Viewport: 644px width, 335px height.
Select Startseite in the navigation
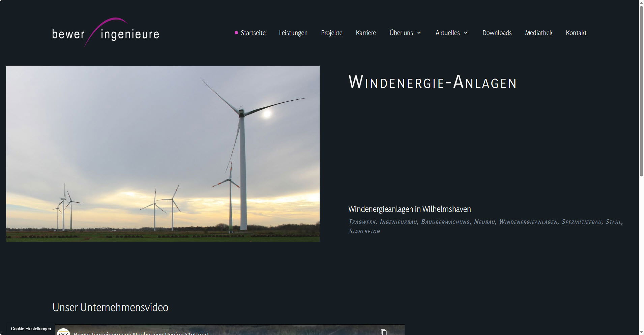tap(253, 33)
